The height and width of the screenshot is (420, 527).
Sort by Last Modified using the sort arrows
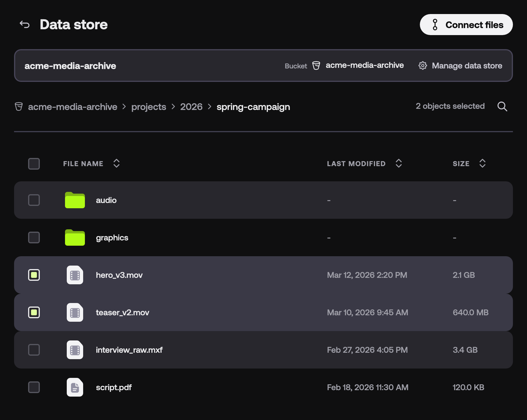pyautogui.click(x=398, y=163)
